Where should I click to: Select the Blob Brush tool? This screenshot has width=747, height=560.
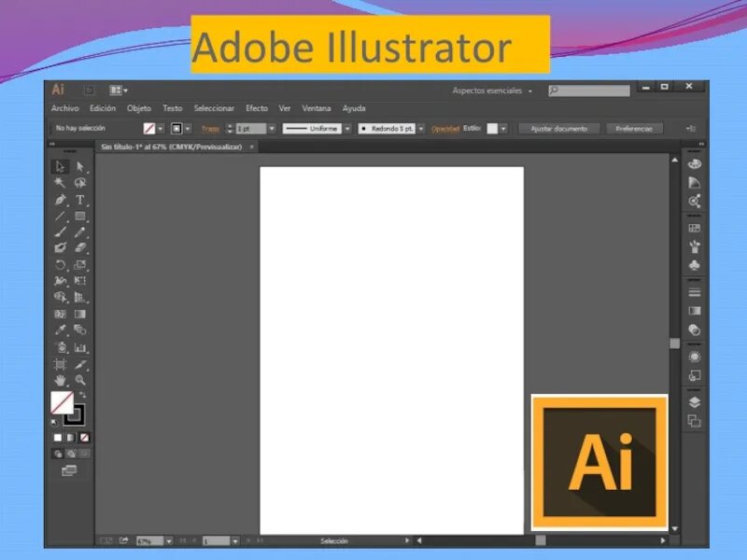(60, 247)
